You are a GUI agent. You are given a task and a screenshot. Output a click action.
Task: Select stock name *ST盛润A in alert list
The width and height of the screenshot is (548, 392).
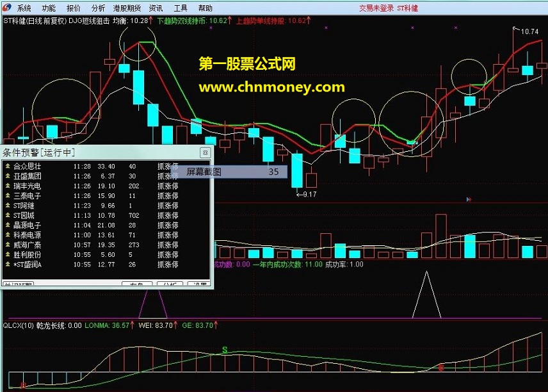click(x=28, y=265)
